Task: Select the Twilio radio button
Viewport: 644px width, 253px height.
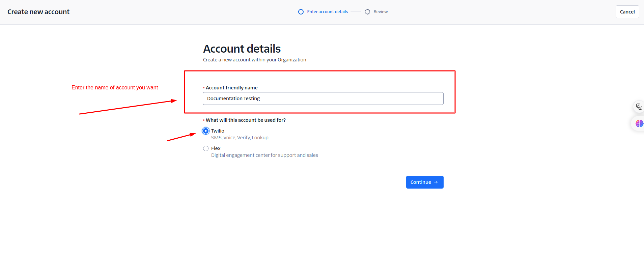Action: (x=206, y=131)
